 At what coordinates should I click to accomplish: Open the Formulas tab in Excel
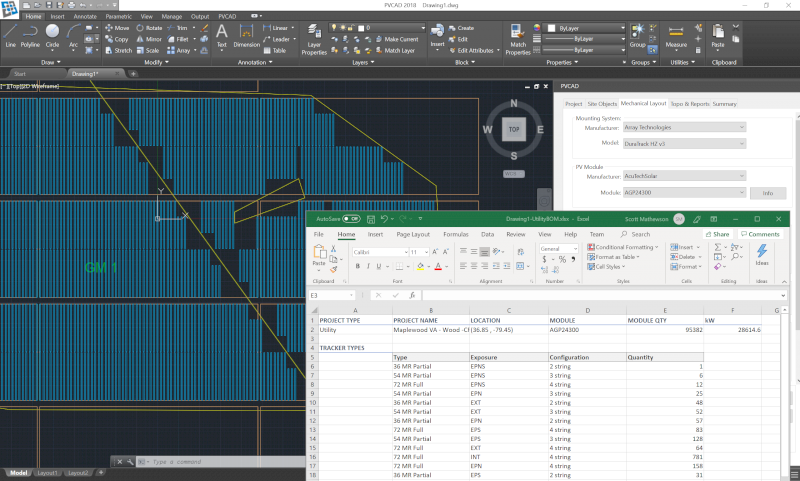coord(456,234)
